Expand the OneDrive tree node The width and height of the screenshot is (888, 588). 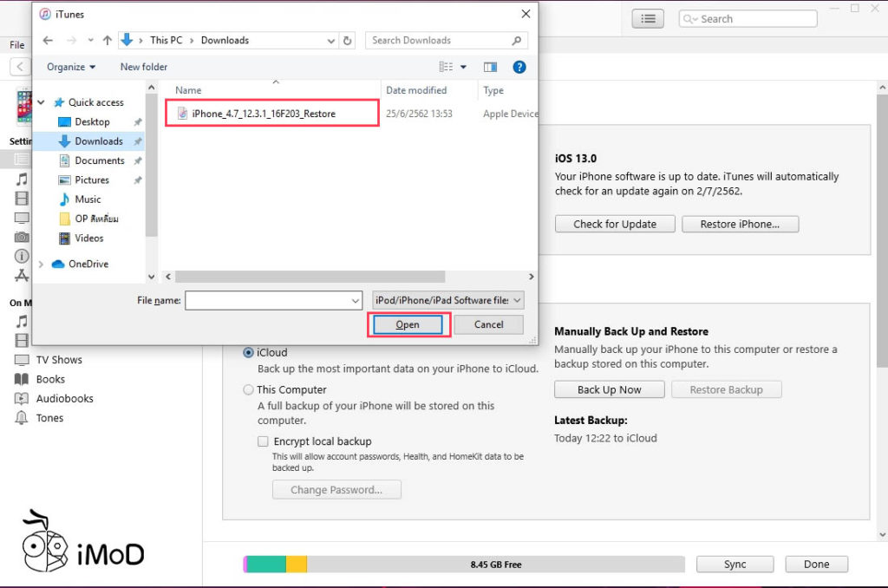[x=41, y=264]
